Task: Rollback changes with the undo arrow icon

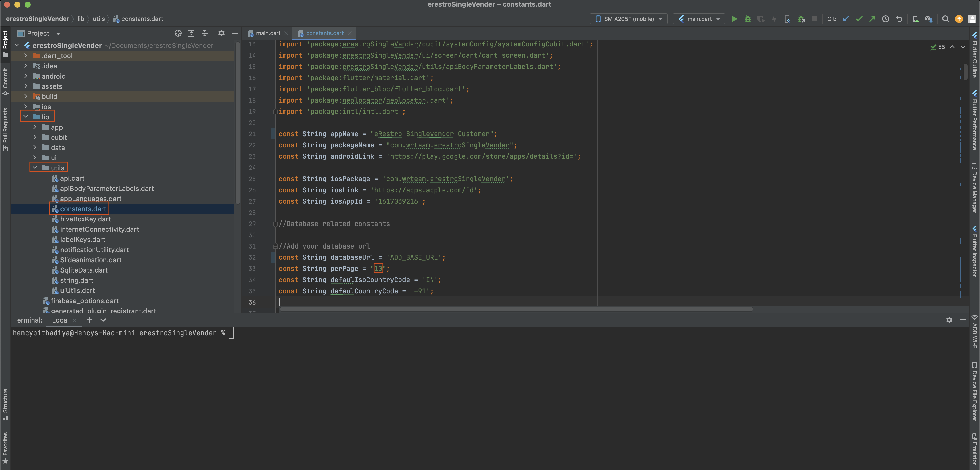Action: [899, 19]
